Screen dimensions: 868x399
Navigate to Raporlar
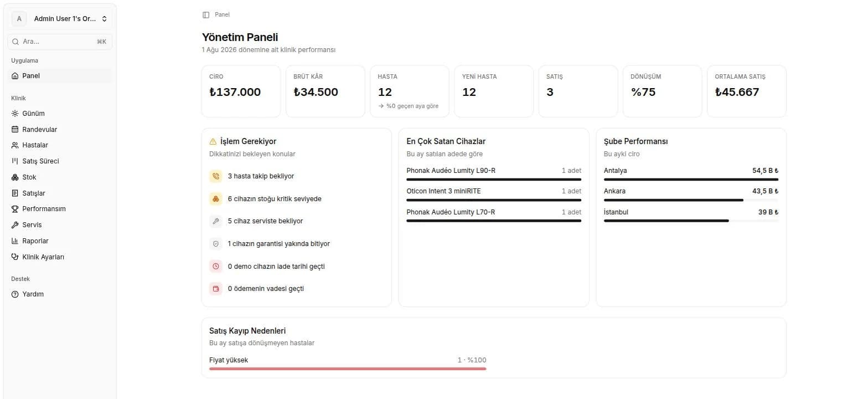60,241
